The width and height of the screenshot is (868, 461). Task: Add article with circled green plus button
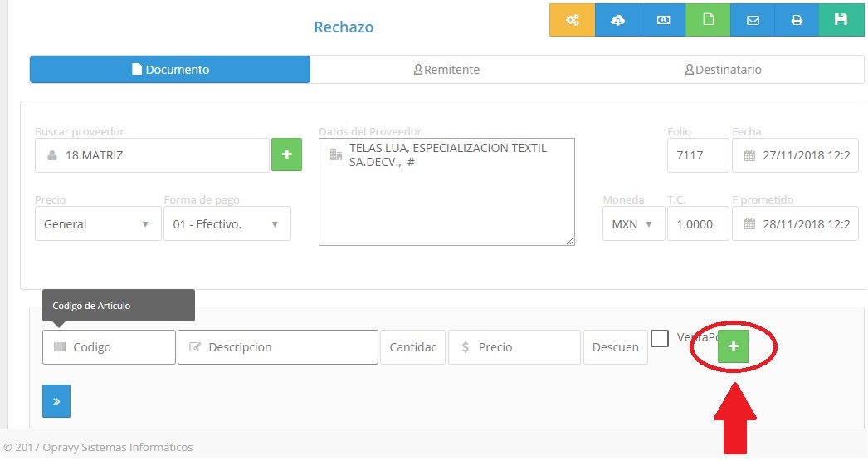pyautogui.click(x=733, y=346)
